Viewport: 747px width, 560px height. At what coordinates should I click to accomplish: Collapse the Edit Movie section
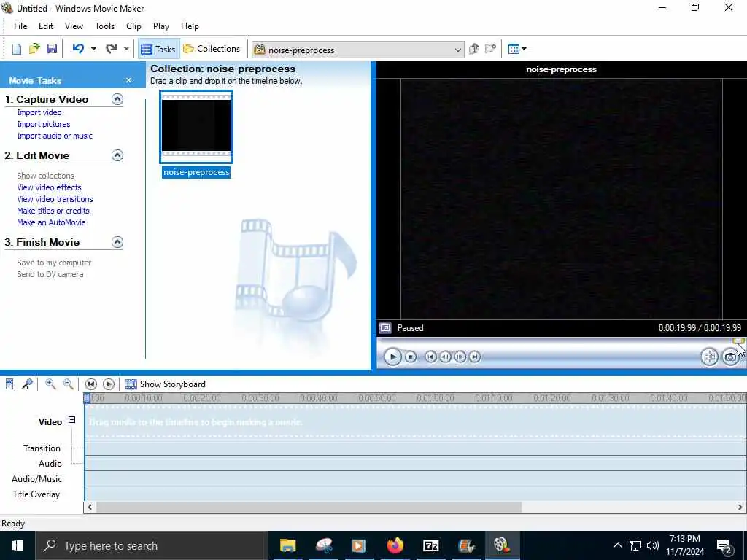[117, 155]
